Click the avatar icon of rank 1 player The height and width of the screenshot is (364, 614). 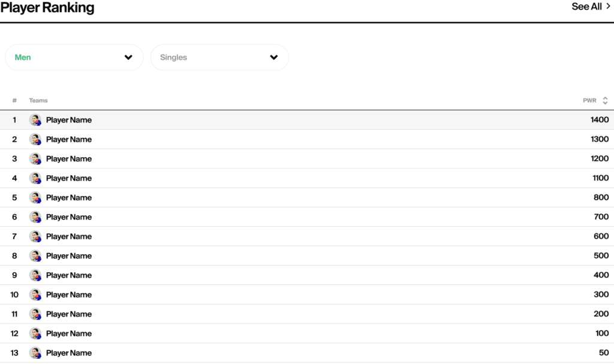pos(35,120)
